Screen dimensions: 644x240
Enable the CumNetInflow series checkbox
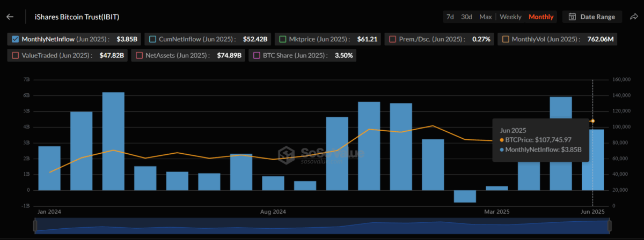tap(152, 39)
